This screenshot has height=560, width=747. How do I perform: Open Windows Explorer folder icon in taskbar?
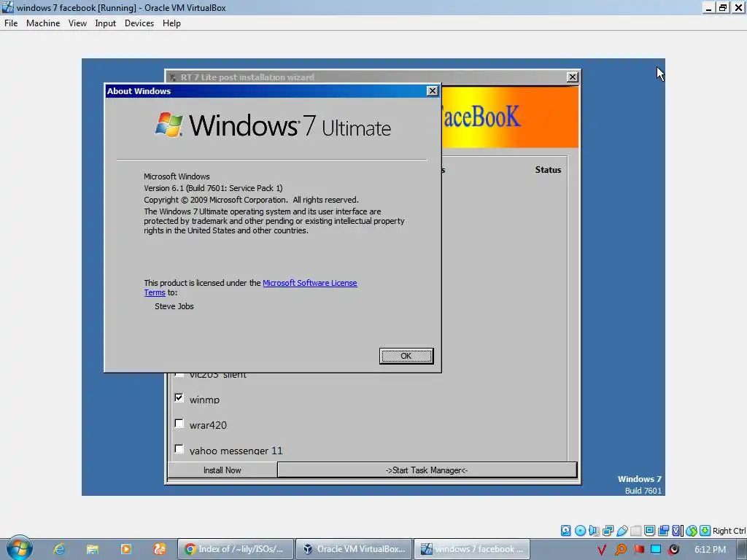(93, 549)
